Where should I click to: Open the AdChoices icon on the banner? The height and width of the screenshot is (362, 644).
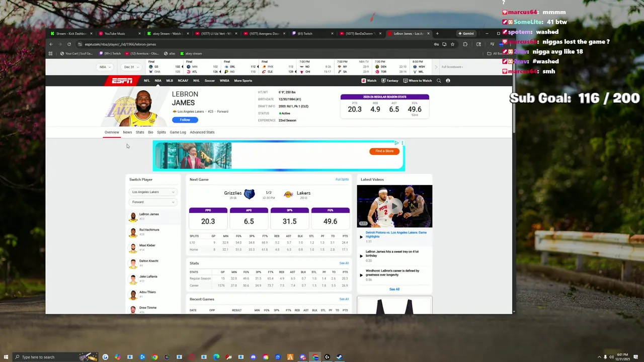(396, 143)
